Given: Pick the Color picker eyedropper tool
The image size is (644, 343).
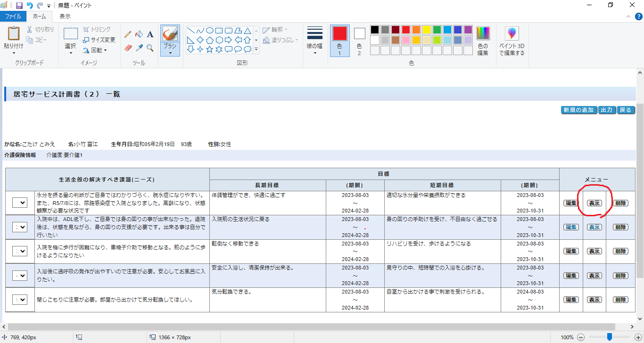Looking at the screenshot, I should (139, 48).
